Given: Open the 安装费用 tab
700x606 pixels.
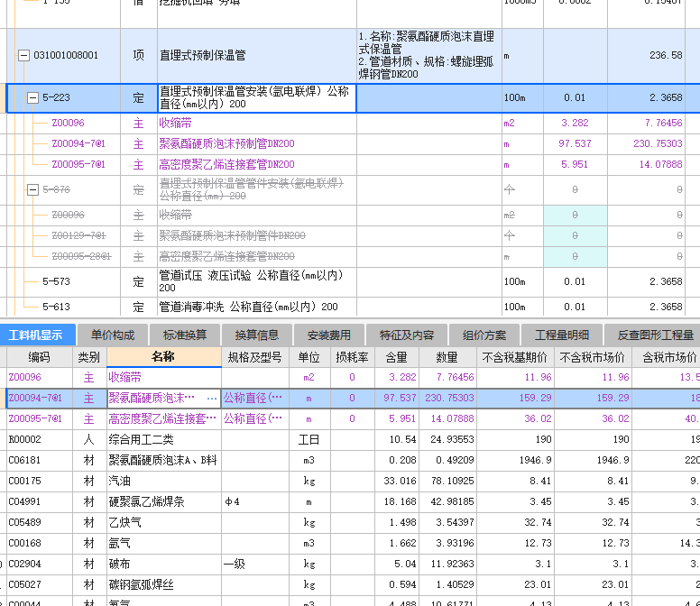Looking at the screenshot, I should 329,335.
